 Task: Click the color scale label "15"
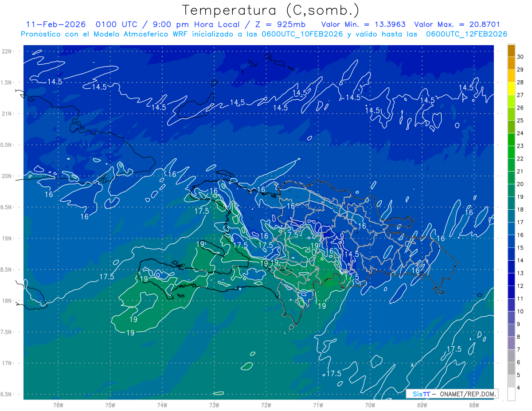pos(520,248)
